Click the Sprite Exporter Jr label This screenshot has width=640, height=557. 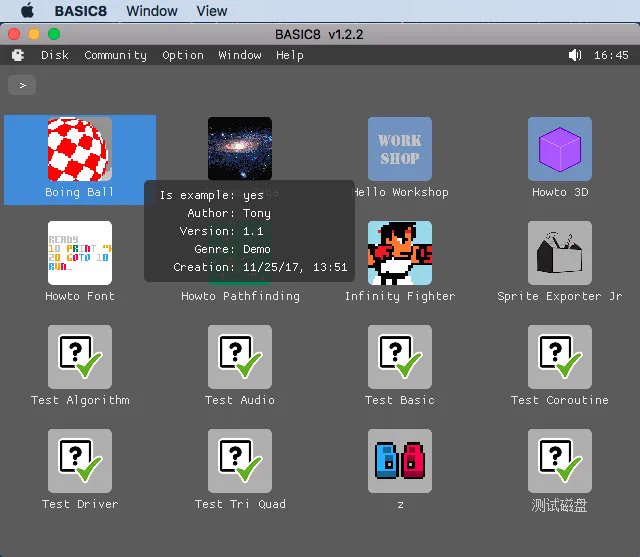pos(560,296)
